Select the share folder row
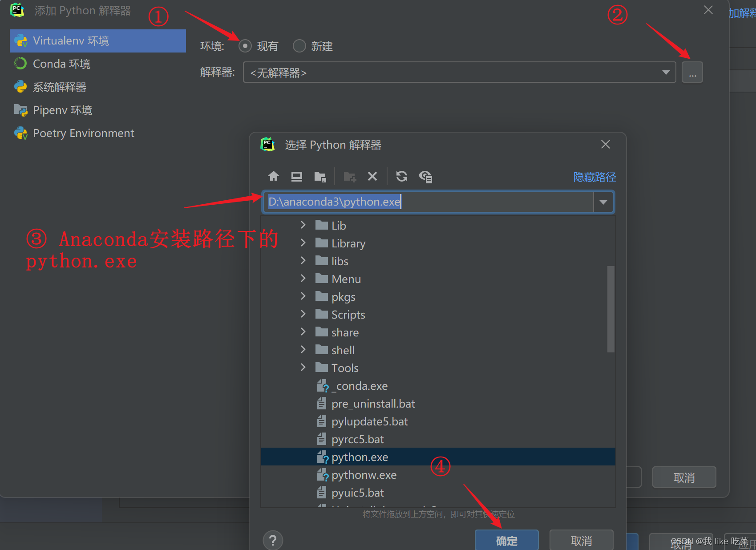756x550 pixels. [x=438, y=332]
